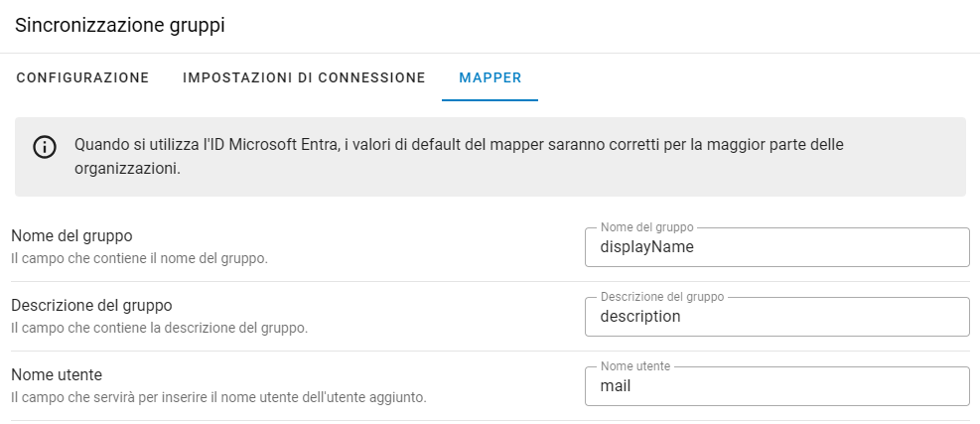Click the small floating label on the displayName field
This screenshot has width=980, height=424.
coord(647,227)
